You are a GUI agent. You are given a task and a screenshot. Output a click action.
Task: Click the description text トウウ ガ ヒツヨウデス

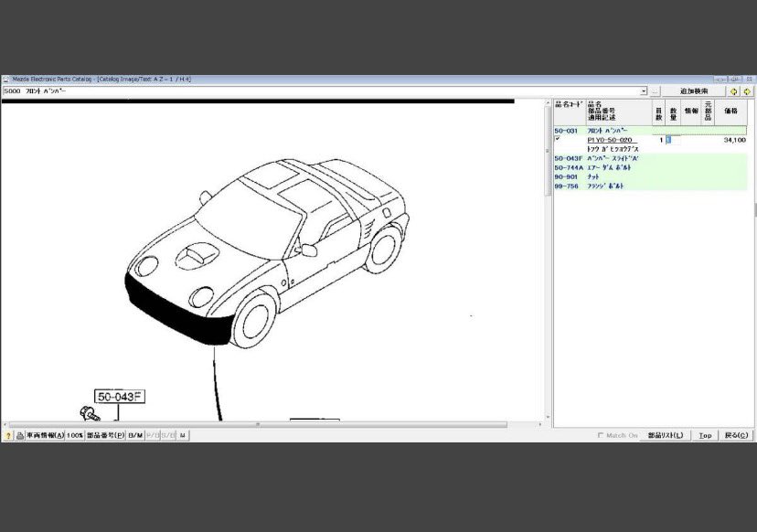point(613,149)
